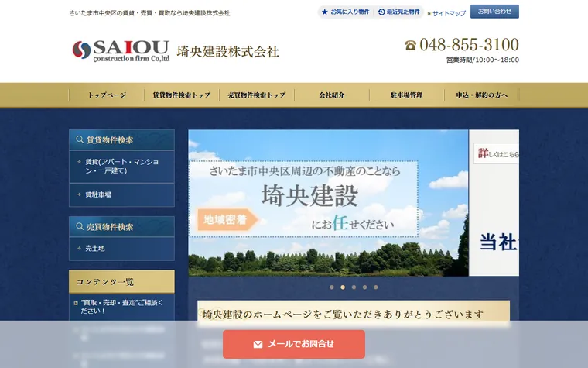Select third slideshow pagination dot
The height and width of the screenshot is (368, 588).
click(x=354, y=287)
